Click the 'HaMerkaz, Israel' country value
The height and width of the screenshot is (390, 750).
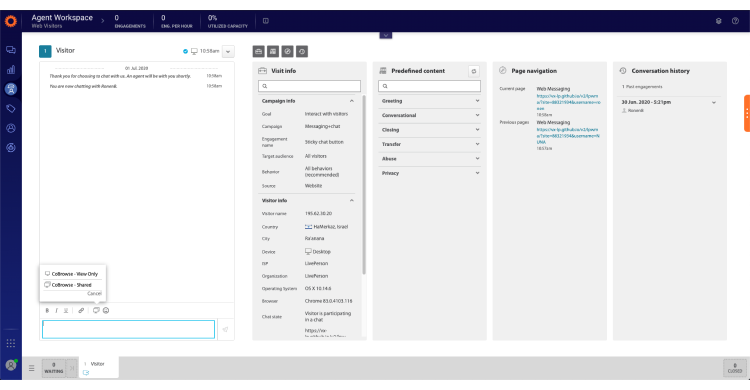[x=331, y=227]
